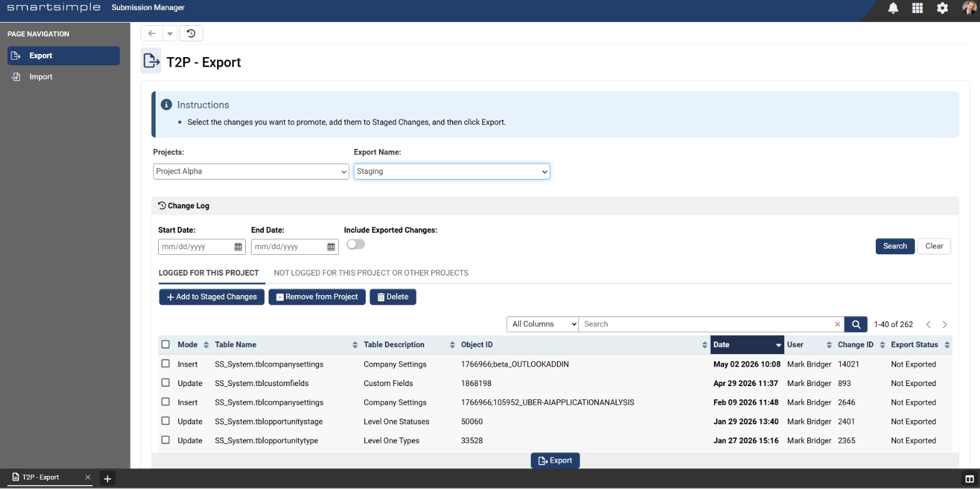
Task: Select Import in page navigation
Action: (63, 77)
